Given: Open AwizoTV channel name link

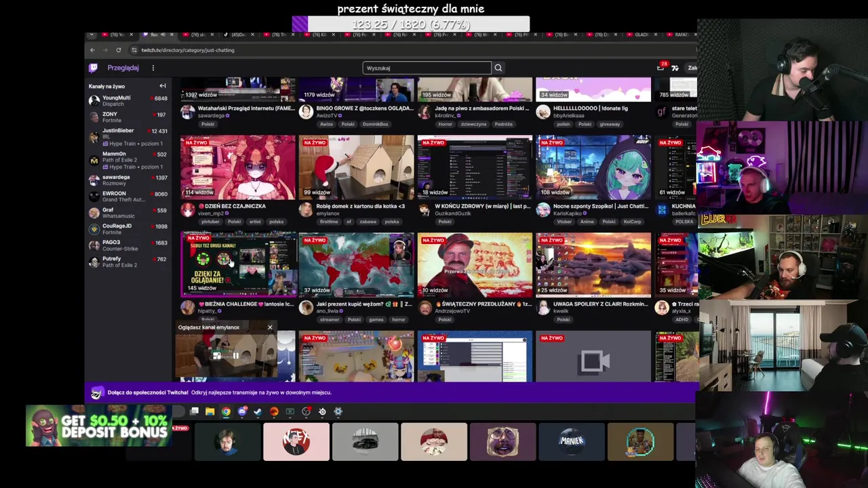Looking at the screenshot, I should click(327, 116).
